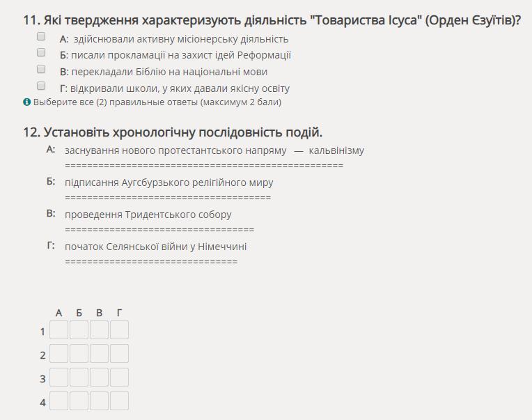Check answer Г about opening schools
Viewport: 532px width, 420px height.
click(x=41, y=86)
